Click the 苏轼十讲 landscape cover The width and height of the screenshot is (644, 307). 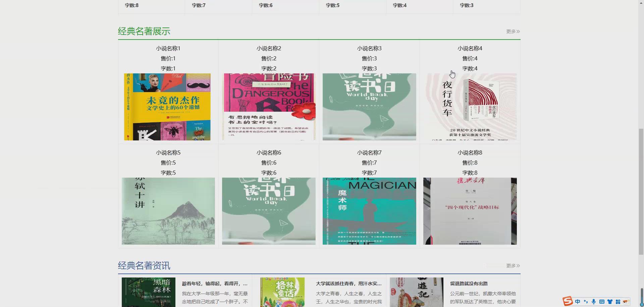168,211
